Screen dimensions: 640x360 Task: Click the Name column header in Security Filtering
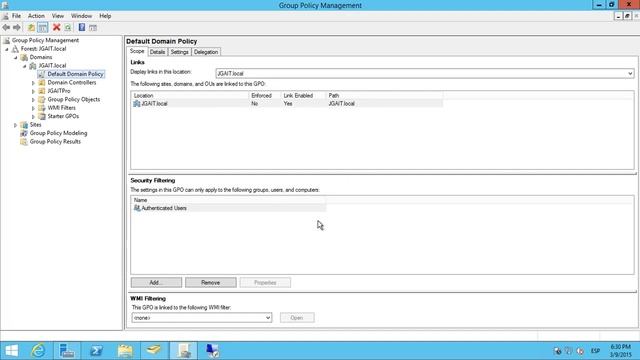coord(229,200)
